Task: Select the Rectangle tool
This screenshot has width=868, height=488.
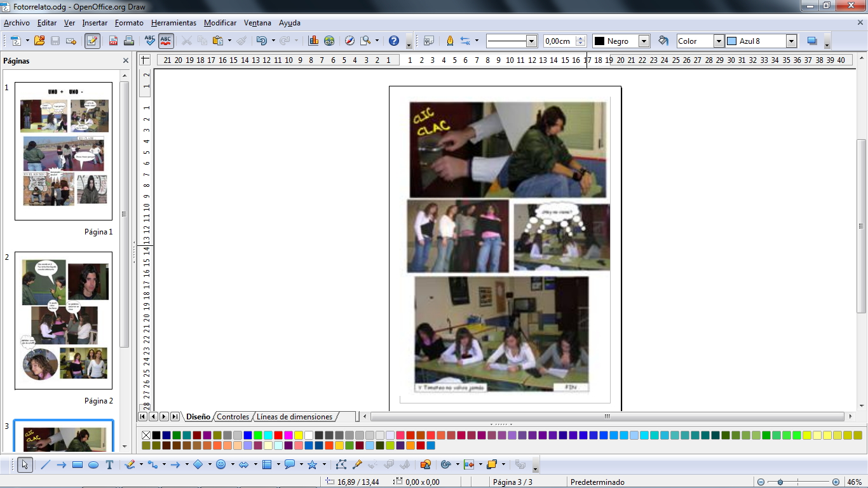Action: (78, 464)
